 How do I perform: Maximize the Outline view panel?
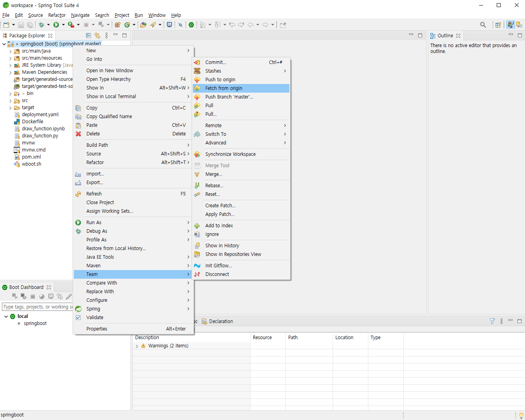(520, 35)
